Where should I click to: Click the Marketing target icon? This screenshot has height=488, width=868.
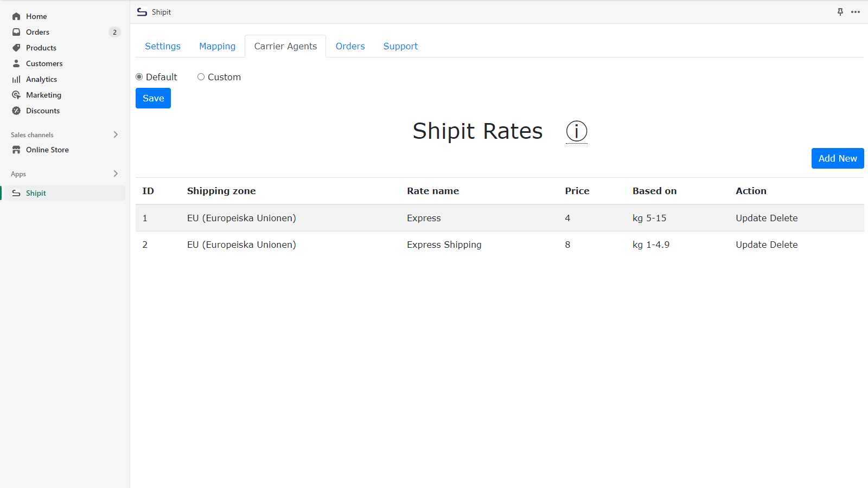click(x=16, y=95)
